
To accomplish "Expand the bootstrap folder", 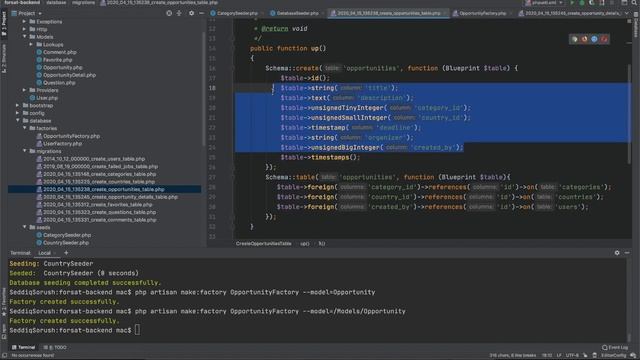I will pos(18,106).
